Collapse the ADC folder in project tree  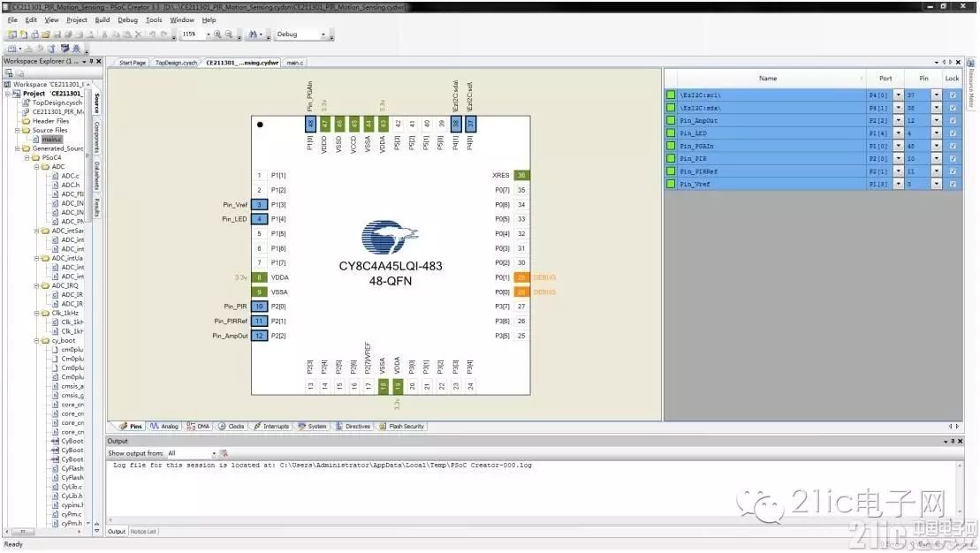[36, 167]
